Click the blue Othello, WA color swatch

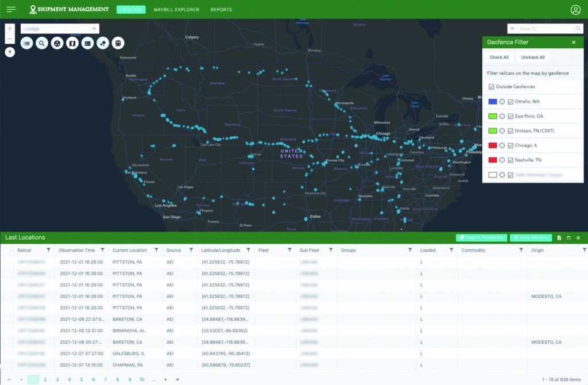pyautogui.click(x=492, y=102)
